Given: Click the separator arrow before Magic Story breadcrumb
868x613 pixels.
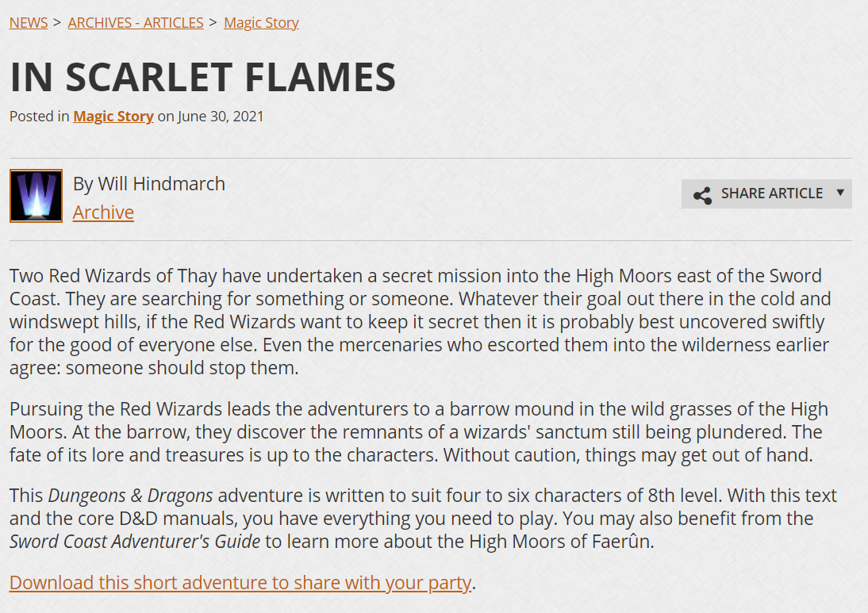Looking at the screenshot, I should tap(213, 23).
